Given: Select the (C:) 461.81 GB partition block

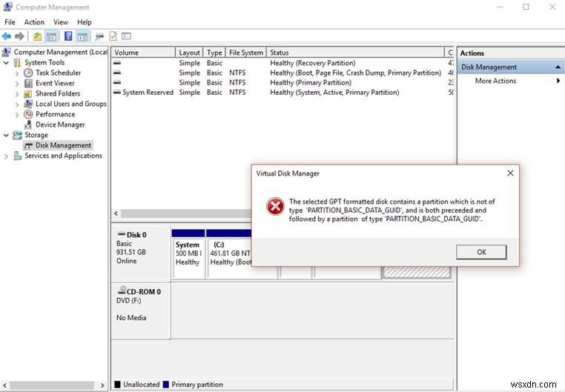Looking at the screenshot, I should tap(229, 253).
